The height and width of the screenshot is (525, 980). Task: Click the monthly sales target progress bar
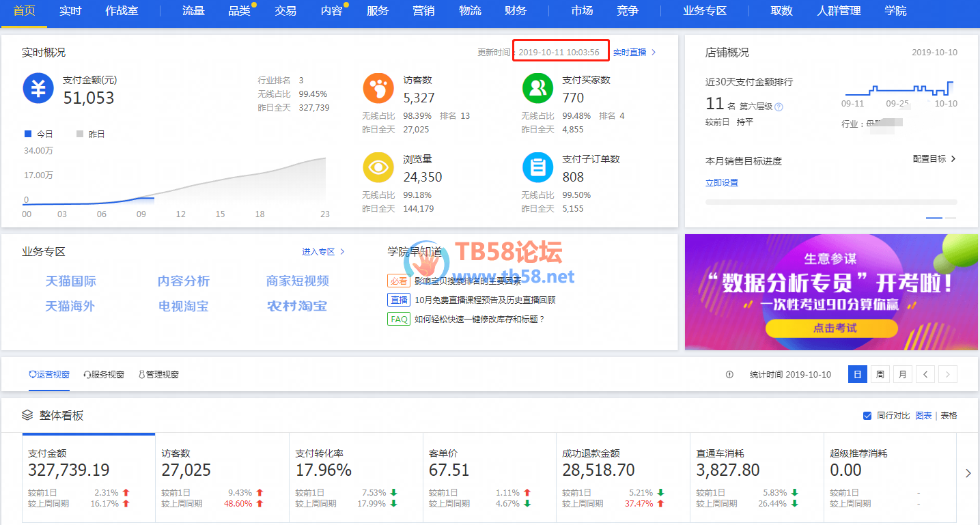(831, 202)
